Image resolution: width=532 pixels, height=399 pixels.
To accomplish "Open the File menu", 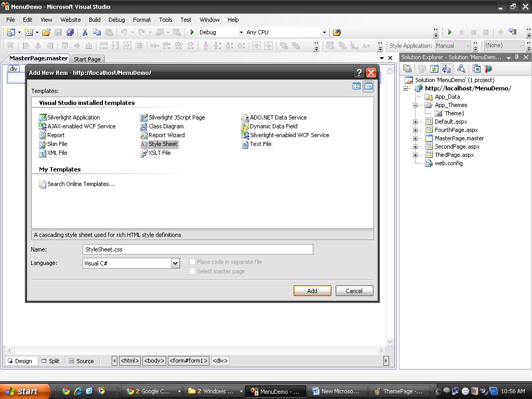I will [10, 20].
